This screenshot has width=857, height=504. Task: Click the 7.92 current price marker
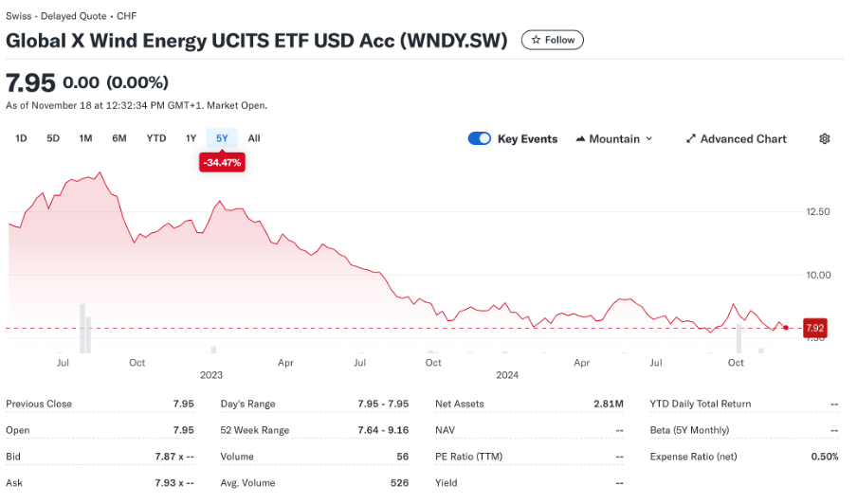(815, 328)
